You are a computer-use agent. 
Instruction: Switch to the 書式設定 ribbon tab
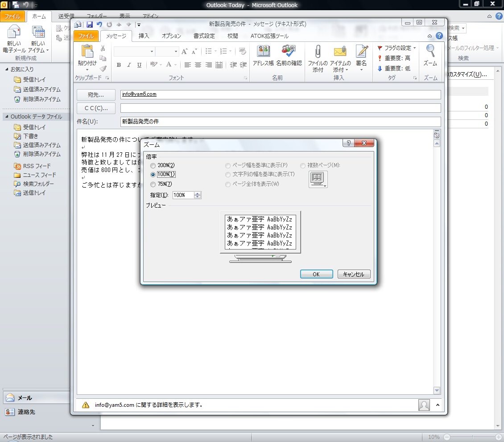[x=204, y=36]
